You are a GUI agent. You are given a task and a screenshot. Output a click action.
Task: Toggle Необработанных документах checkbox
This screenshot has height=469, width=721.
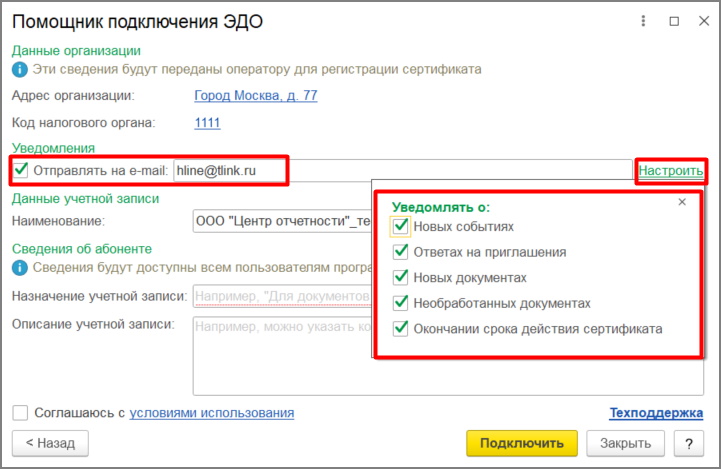pyautogui.click(x=401, y=303)
